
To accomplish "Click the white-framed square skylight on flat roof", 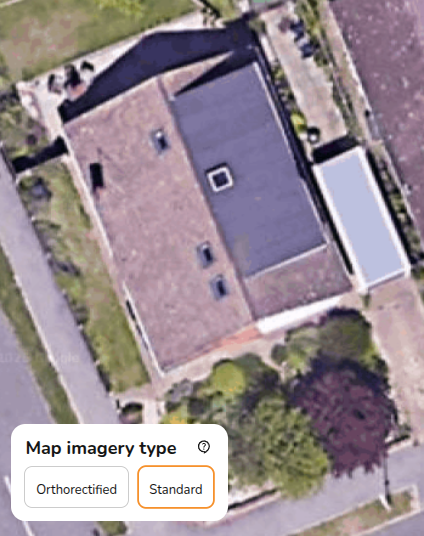I will [220, 177].
